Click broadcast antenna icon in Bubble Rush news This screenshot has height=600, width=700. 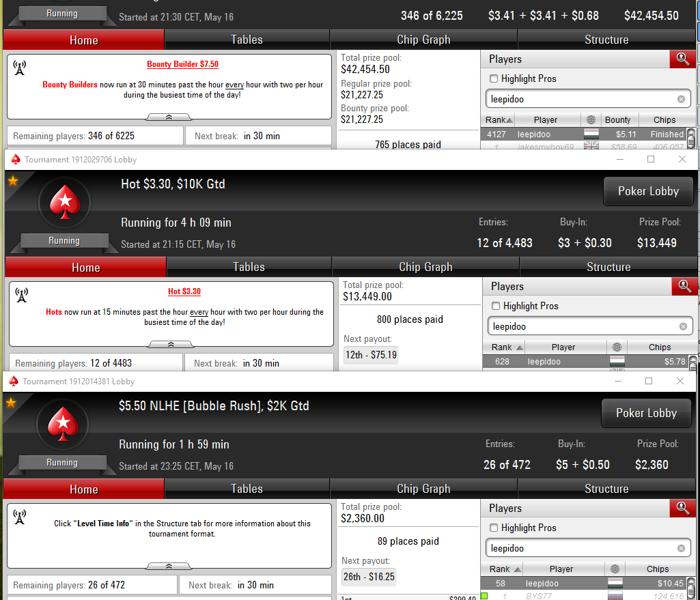(x=20, y=517)
